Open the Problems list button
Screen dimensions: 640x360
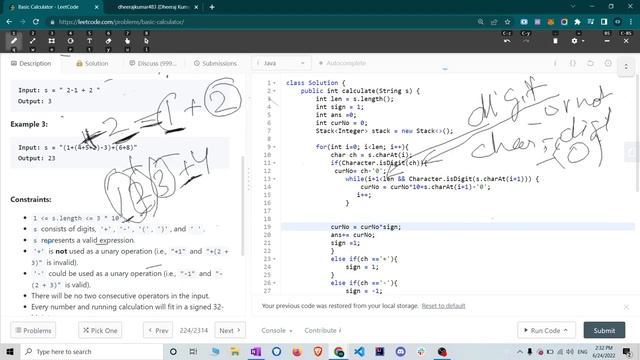[33, 330]
